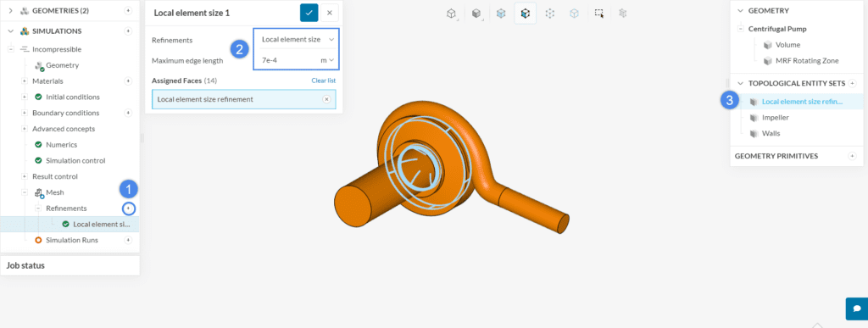Expand the Boundary conditions tree node

click(25, 113)
